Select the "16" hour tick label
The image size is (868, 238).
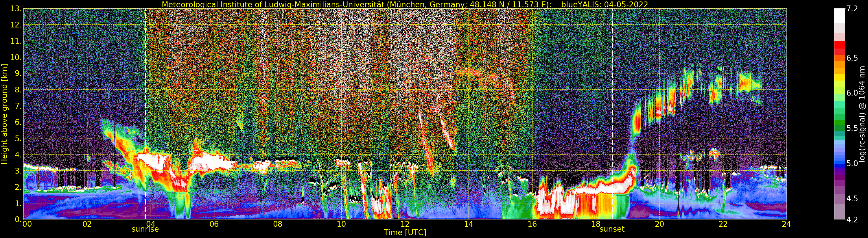click(532, 224)
